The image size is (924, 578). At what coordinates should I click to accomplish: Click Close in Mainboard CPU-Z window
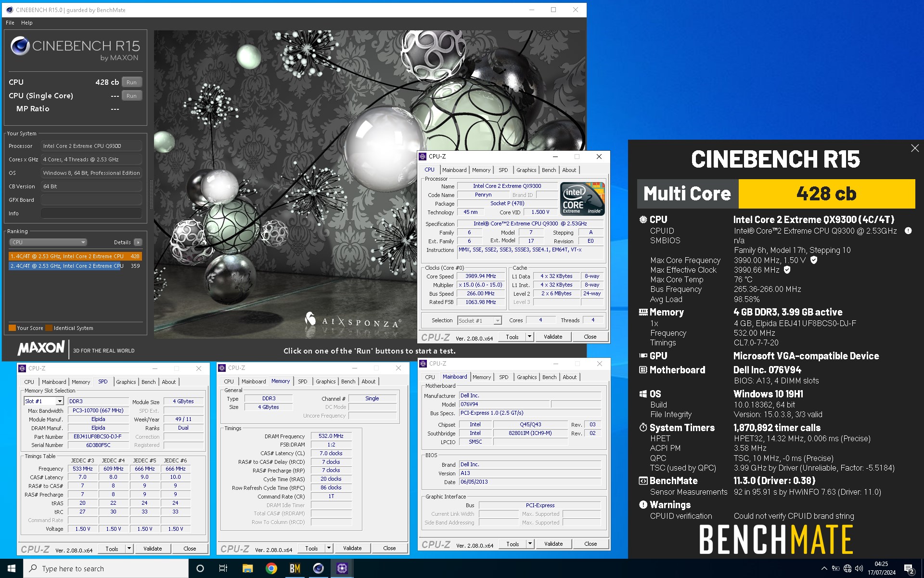pyautogui.click(x=590, y=544)
